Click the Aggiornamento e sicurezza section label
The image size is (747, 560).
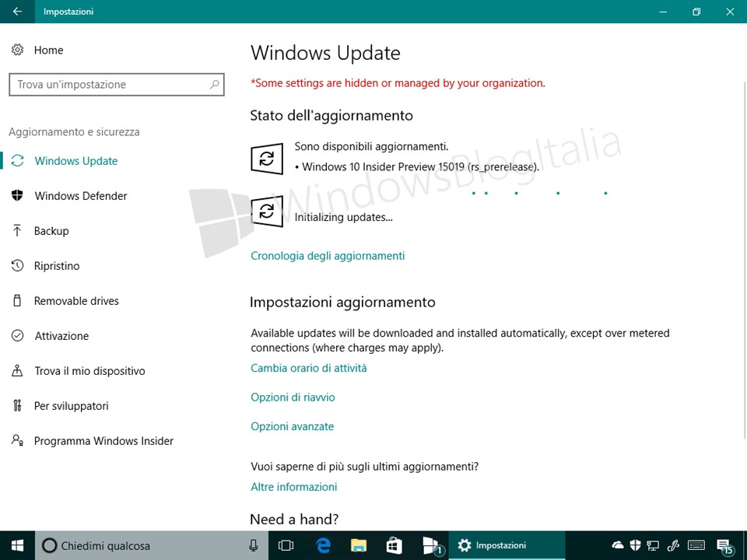[75, 132]
